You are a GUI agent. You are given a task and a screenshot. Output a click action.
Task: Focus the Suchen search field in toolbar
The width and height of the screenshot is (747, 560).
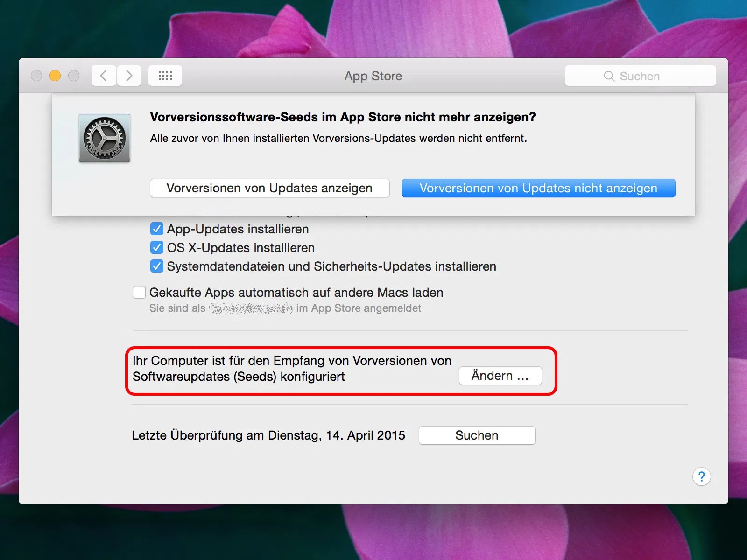pos(641,76)
